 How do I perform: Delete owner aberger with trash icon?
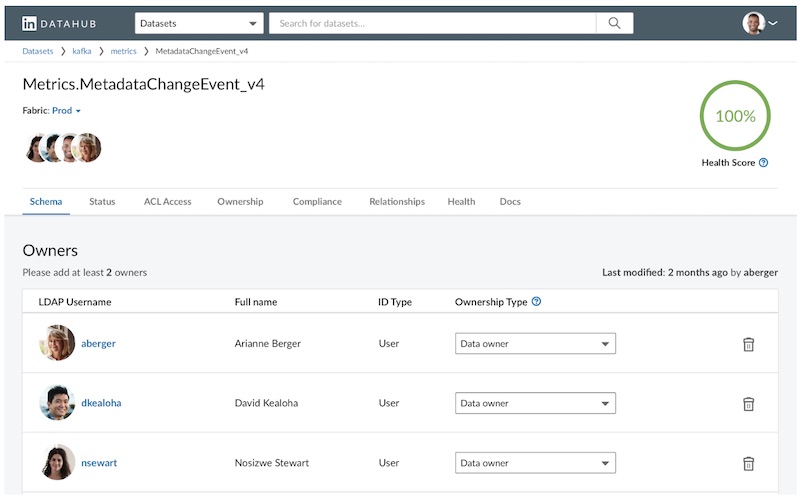[748, 344]
